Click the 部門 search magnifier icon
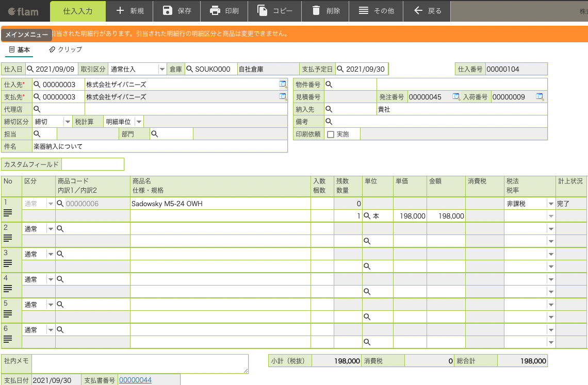Viewport: 588px width, 385px height. coord(155,134)
